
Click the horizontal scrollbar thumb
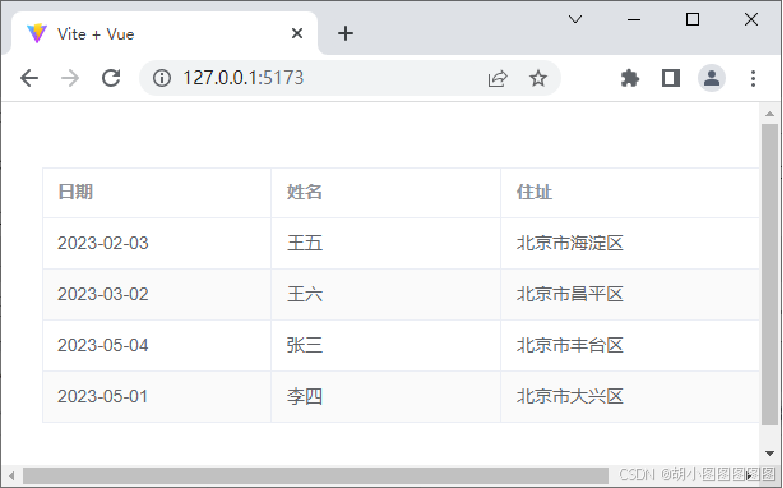316,476
